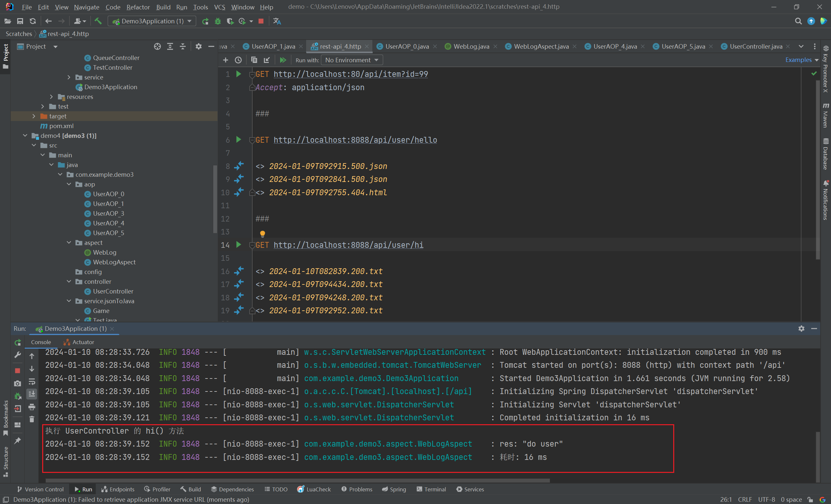The image size is (831, 504).
Task: Open the Database side tool window
Action: coord(825,154)
